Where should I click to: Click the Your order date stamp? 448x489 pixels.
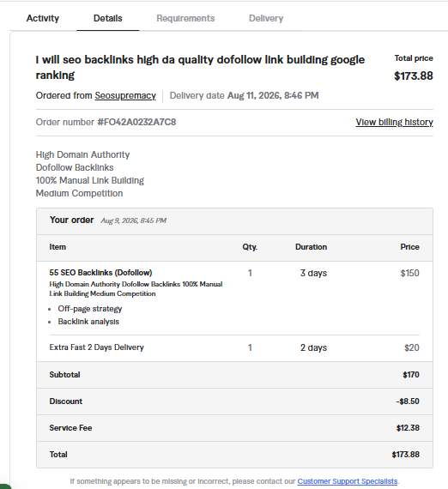pos(133,220)
